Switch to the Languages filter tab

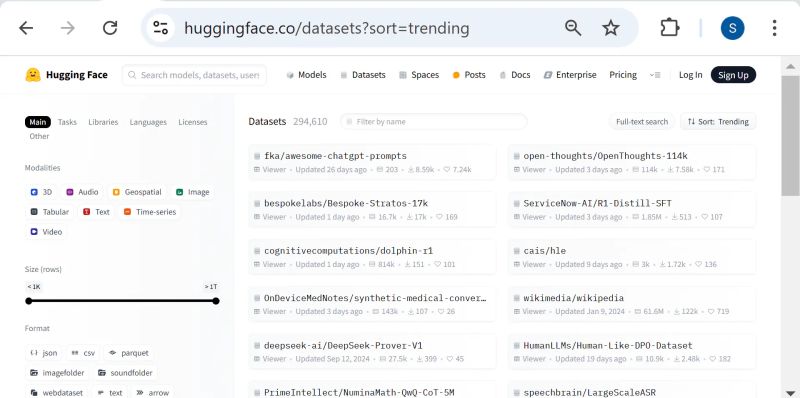(x=148, y=122)
